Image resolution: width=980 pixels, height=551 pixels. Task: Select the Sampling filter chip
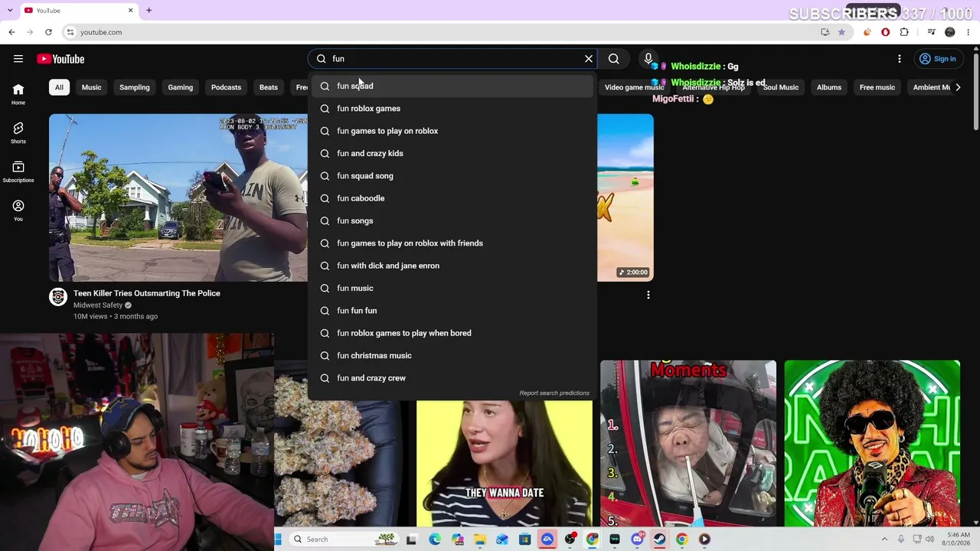click(135, 87)
